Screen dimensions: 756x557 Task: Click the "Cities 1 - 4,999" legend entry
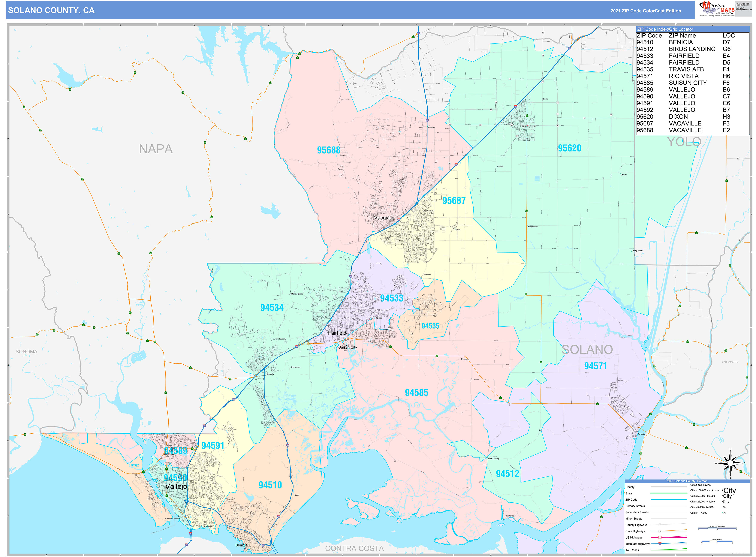tap(708, 513)
